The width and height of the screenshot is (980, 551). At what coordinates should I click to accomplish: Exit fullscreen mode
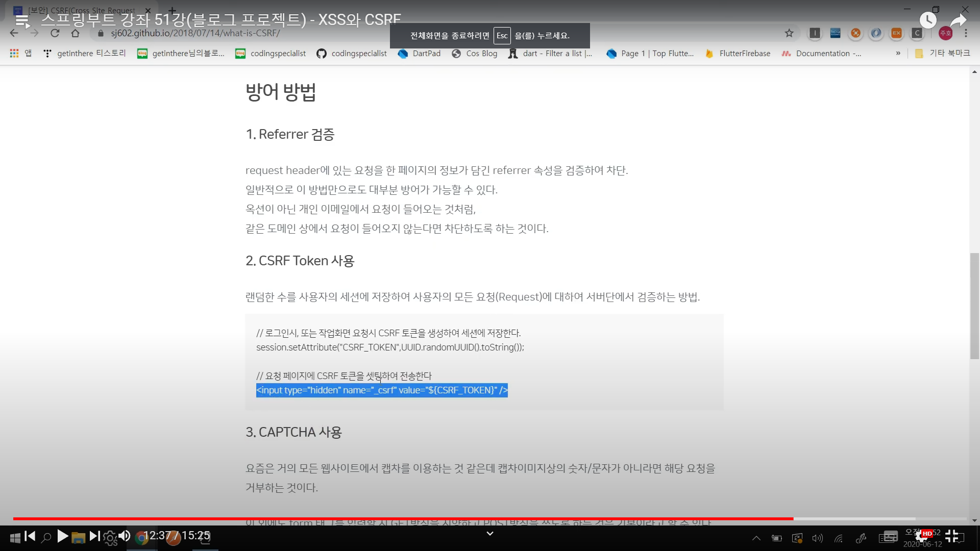coord(951,536)
